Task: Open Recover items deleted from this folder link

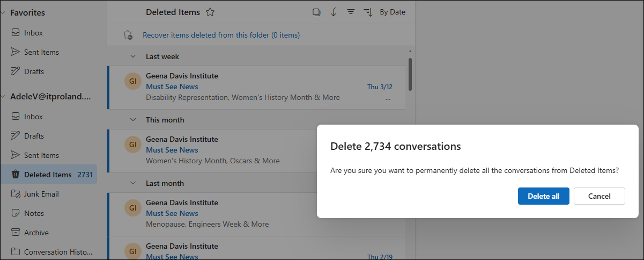Action: (221, 35)
